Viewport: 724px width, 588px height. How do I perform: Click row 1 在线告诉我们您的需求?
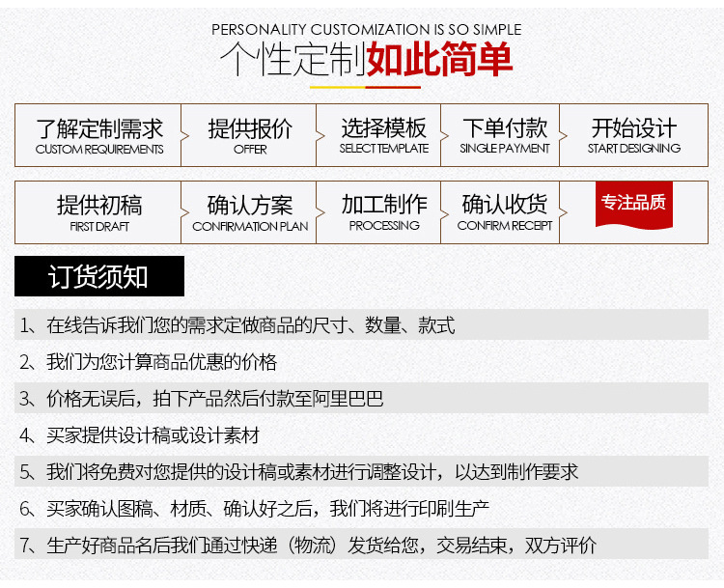point(362,324)
